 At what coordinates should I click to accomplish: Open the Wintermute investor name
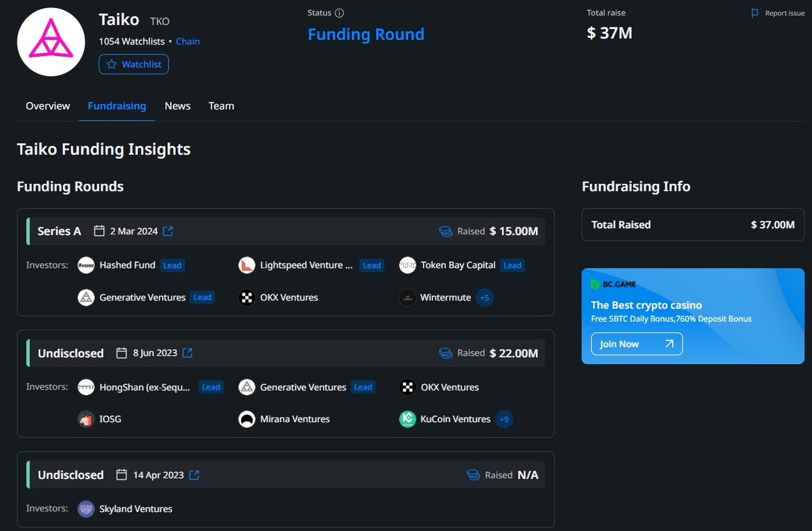[445, 298]
